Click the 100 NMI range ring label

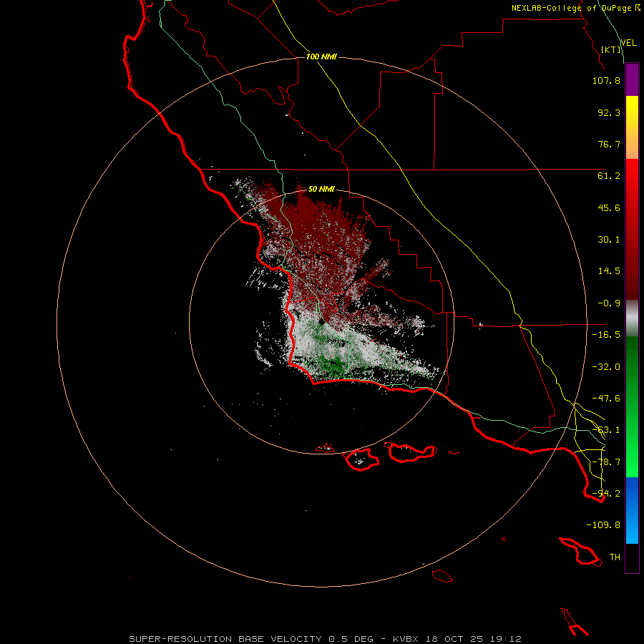tap(321, 57)
